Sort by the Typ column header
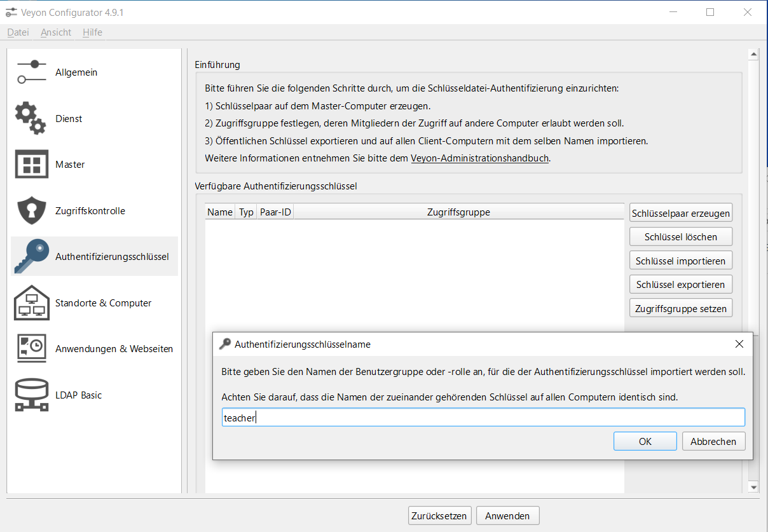 (246, 212)
